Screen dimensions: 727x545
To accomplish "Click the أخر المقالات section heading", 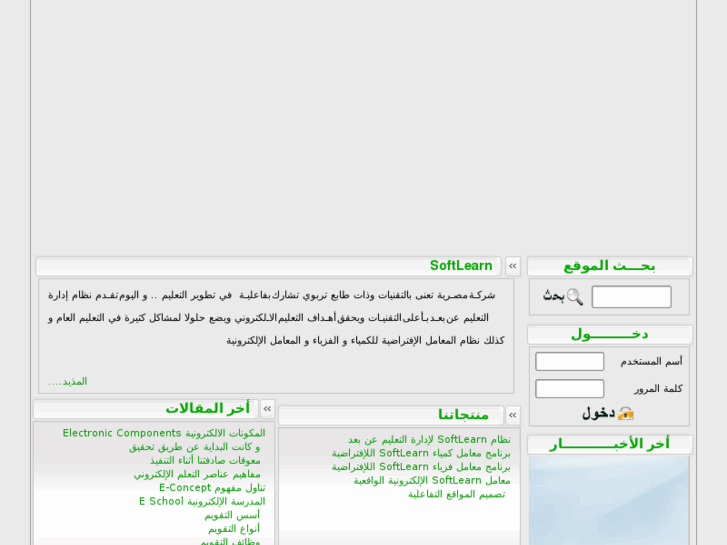I will (x=208, y=408).
